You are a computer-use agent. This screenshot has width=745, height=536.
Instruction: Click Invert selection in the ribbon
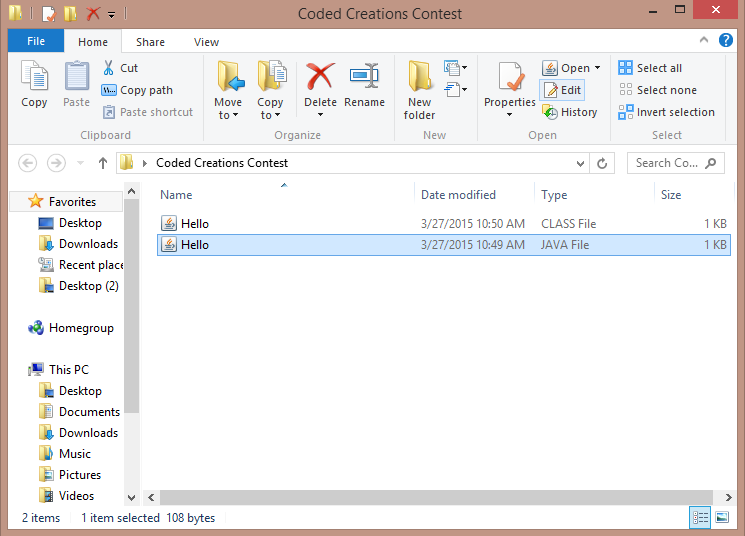(x=666, y=112)
